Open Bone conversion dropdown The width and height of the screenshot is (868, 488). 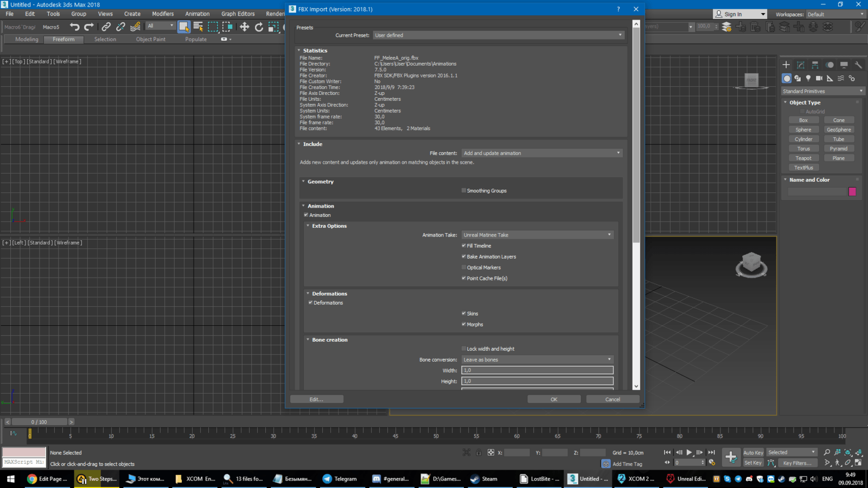(538, 359)
